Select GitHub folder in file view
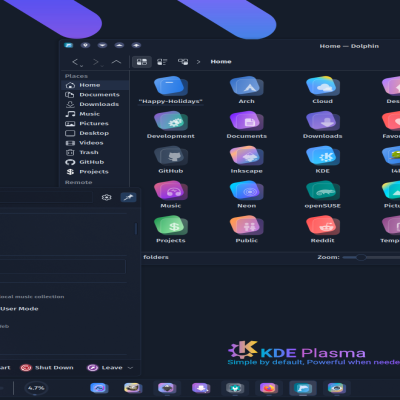400x400 pixels. pos(171,156)
